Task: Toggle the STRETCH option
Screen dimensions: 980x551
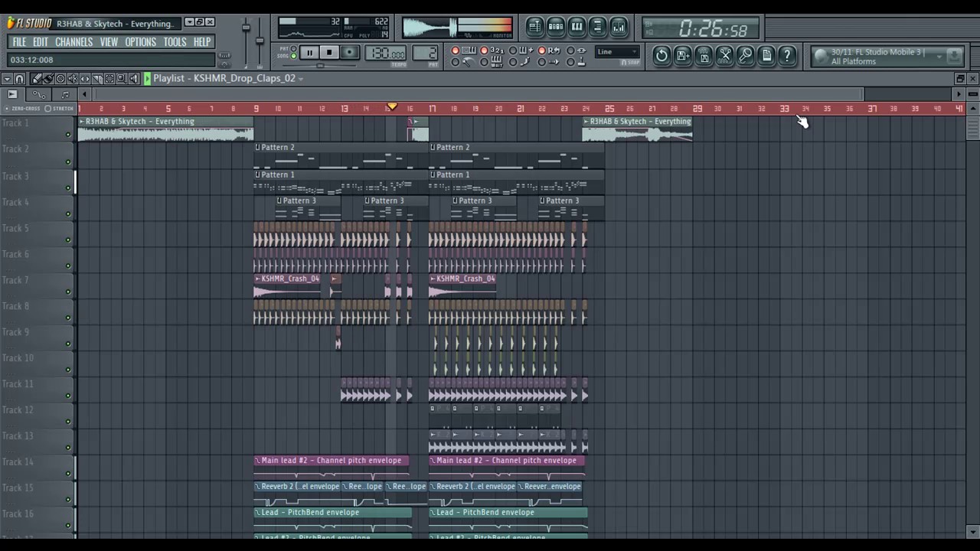Action: (60, 109)
